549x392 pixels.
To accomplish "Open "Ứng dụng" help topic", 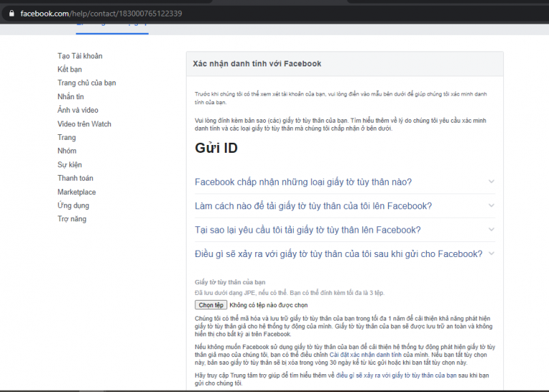I will [x=73, y=206].
